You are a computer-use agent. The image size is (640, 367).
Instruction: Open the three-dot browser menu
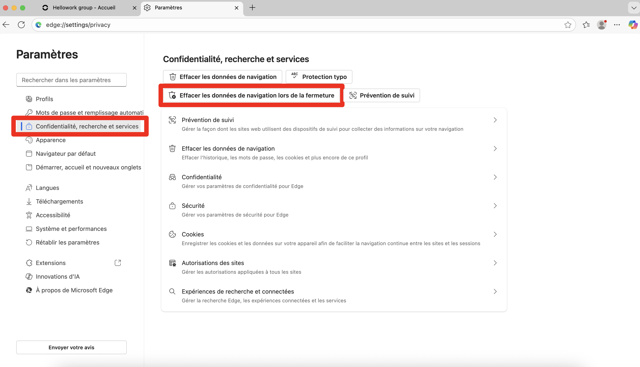[617, 25]
